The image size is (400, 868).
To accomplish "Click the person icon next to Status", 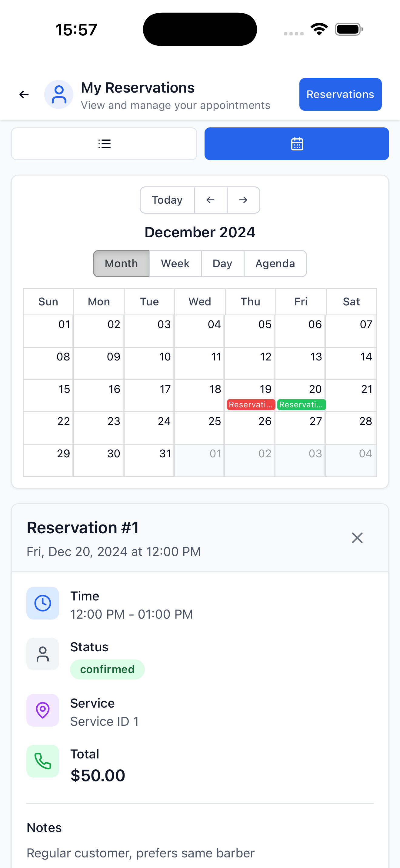I will pos(42,654).
